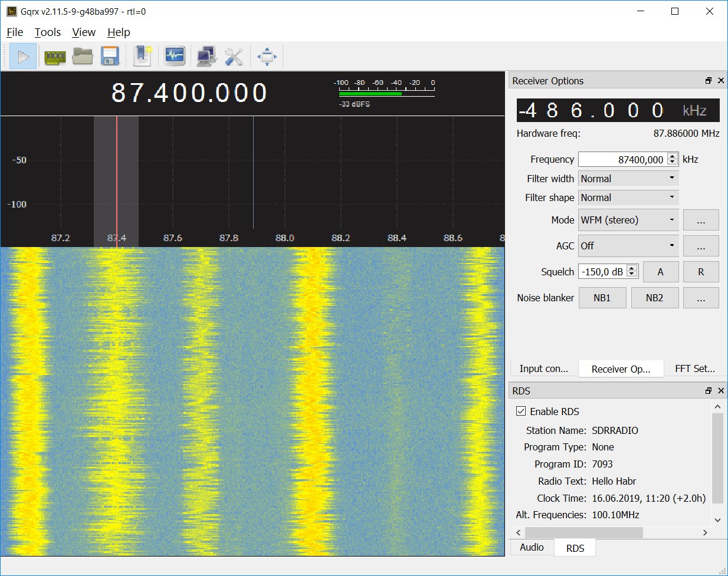Open the Tools menu
Image resolution: width=728 pixels, height=576 pixels.
[48, 32]
